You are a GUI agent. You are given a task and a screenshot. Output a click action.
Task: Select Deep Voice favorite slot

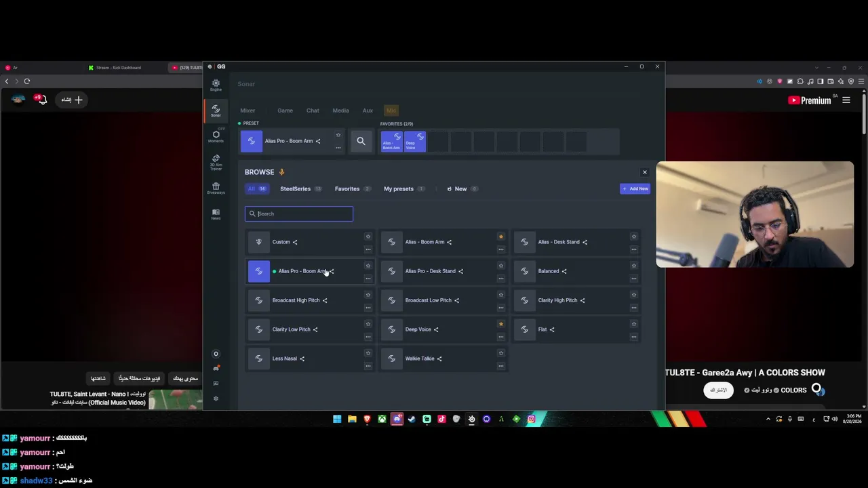pyautogui.click(x=415, y=142)
